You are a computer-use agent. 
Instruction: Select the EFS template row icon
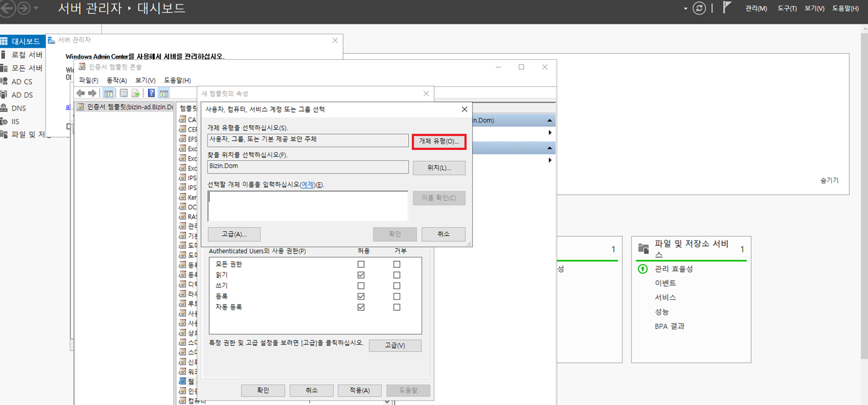pos(183,139)
